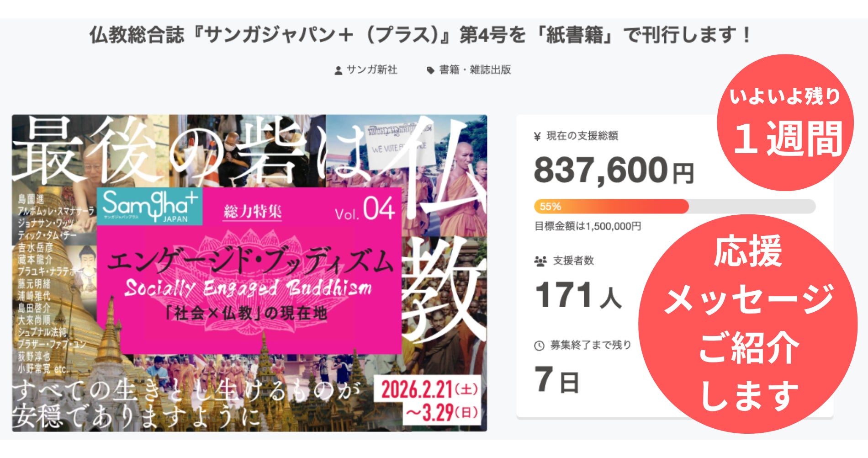
Task: Open the サンガ新社 project owner link
Action: (372, 70)
